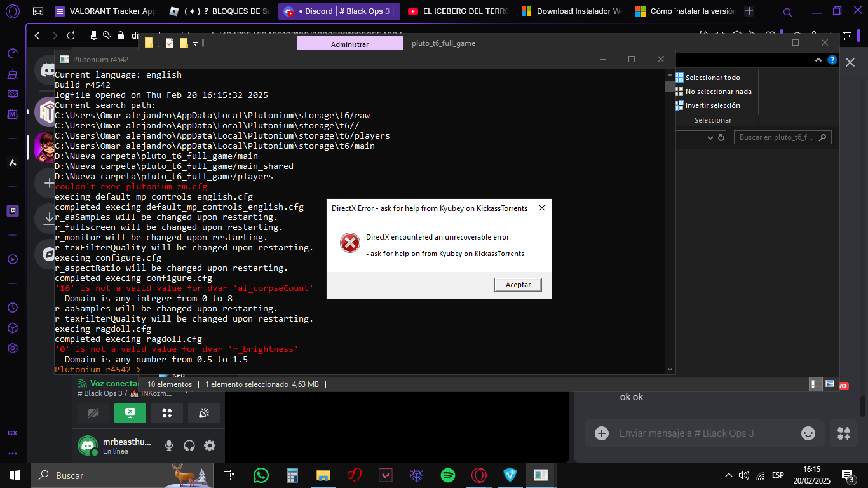Open Settings gear icon in Opera sidebar

(x=13, y=348)
